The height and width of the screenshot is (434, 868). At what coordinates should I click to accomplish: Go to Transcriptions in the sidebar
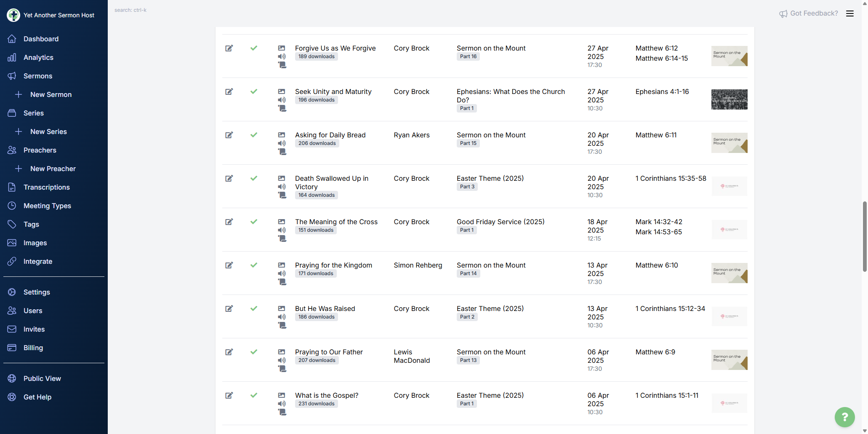click(46, 188)
